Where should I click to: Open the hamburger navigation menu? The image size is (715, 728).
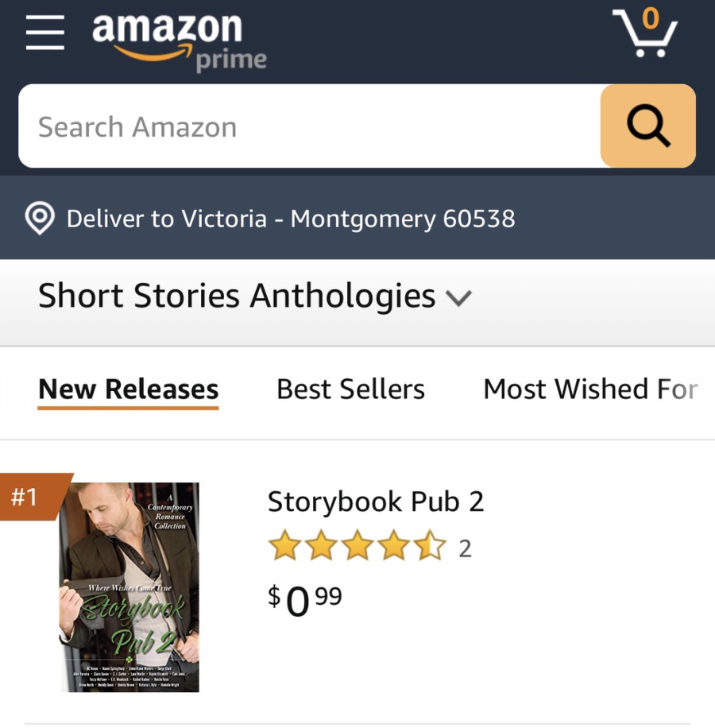pyautogui.click(x=44, y=34)
